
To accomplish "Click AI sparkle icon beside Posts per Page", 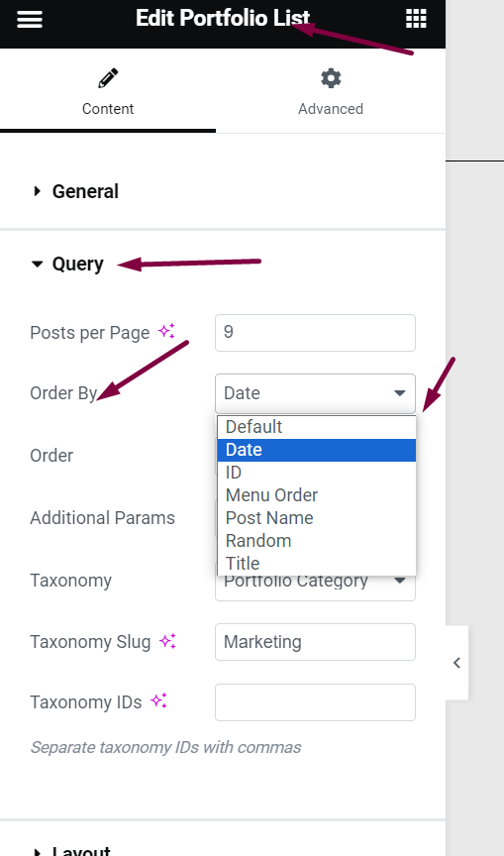I will pos(166,331).
